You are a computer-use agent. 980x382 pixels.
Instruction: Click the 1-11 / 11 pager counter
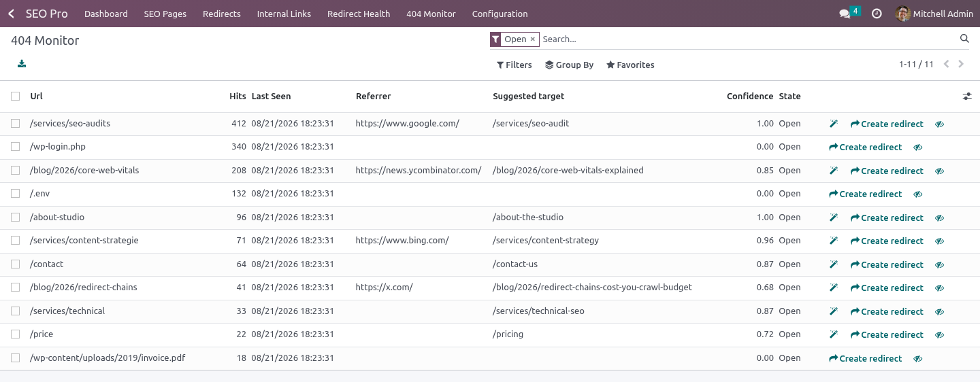coord(916,65)
